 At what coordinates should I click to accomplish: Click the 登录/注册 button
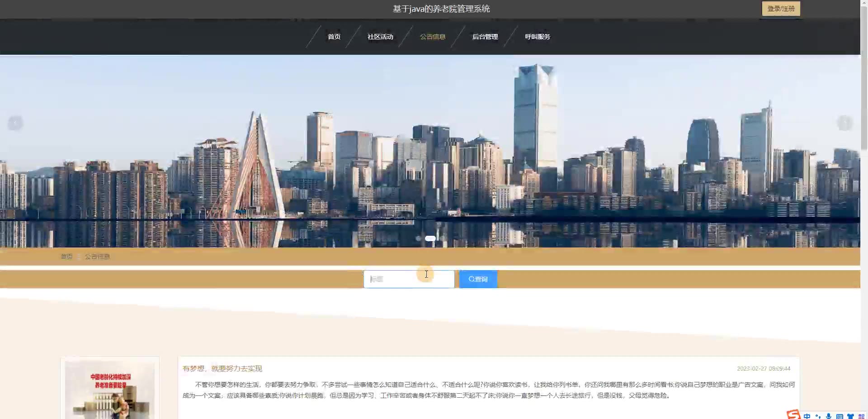point(781,9)
